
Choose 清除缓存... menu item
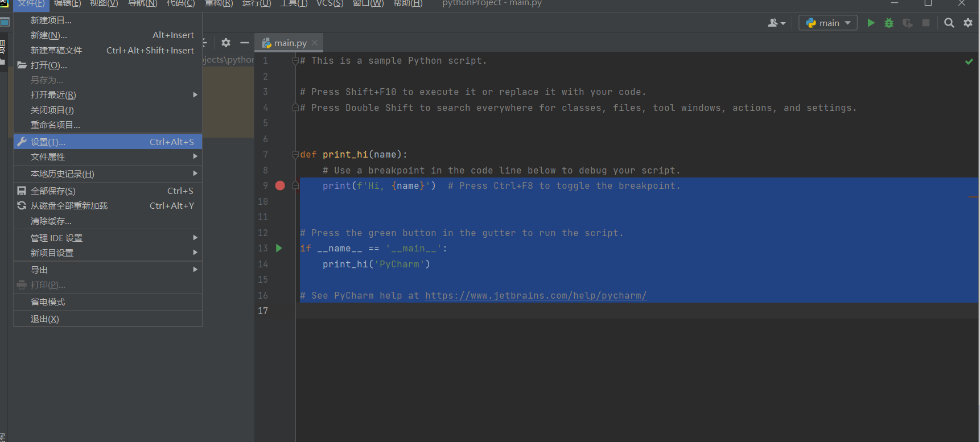click(x=108, y=221)
